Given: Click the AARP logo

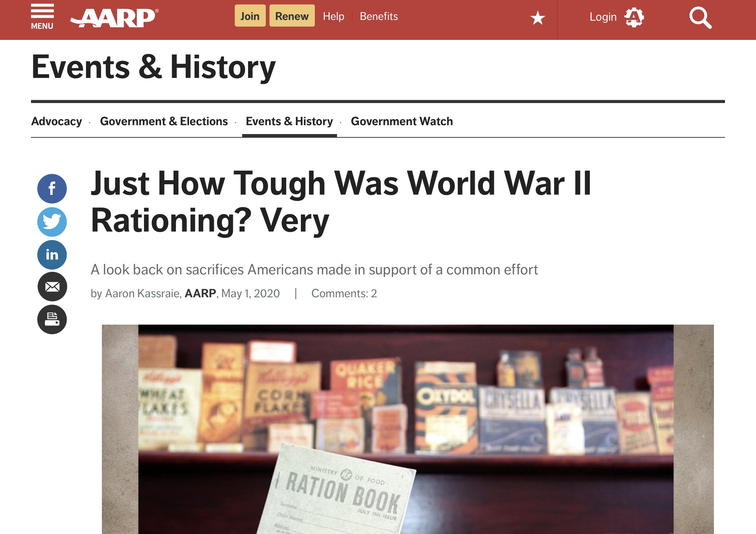Looking at the screenshot, I should (114, 17).
